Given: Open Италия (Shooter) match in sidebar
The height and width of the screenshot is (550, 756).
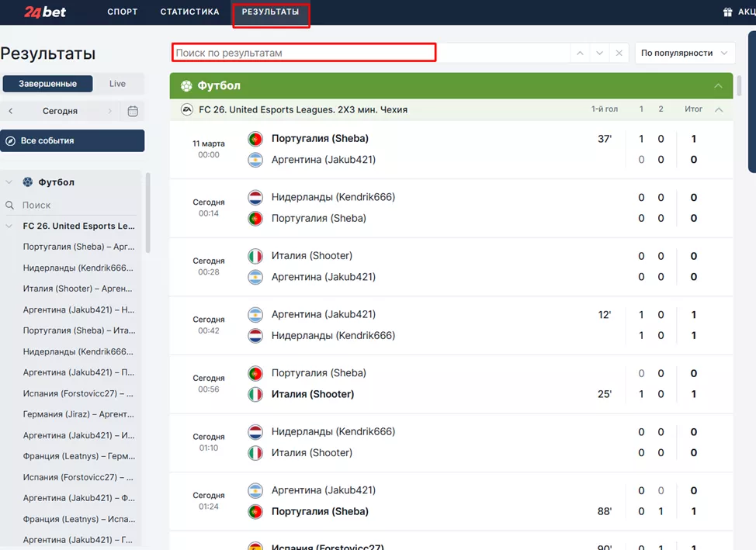Looking at the screenshot, I should coord(78,289).
